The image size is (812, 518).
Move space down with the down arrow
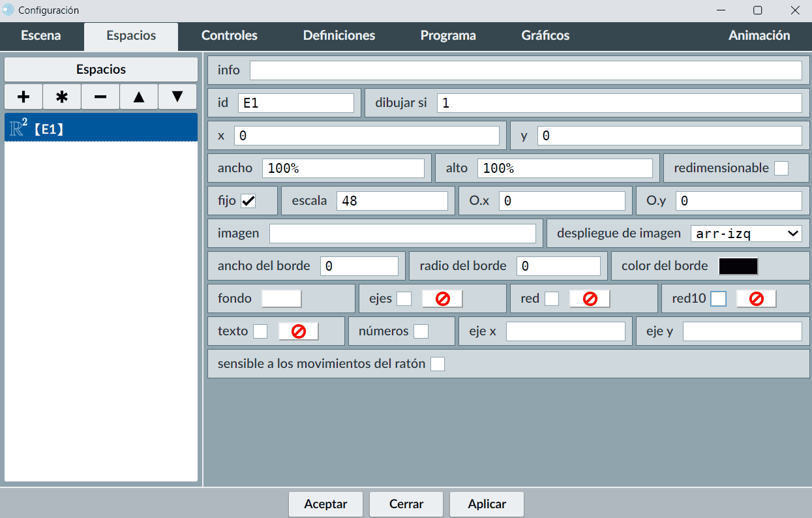point(177,97)
